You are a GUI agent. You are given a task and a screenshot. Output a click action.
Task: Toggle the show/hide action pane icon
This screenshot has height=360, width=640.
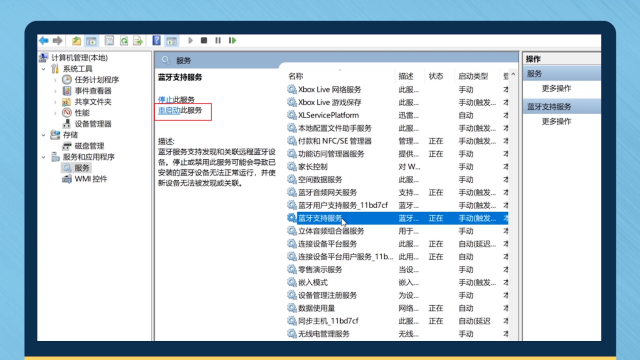click(171, 40)
